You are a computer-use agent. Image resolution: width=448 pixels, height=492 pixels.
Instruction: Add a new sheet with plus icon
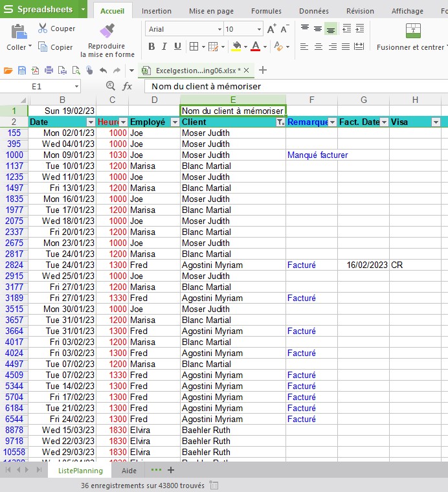coord(171,471)
